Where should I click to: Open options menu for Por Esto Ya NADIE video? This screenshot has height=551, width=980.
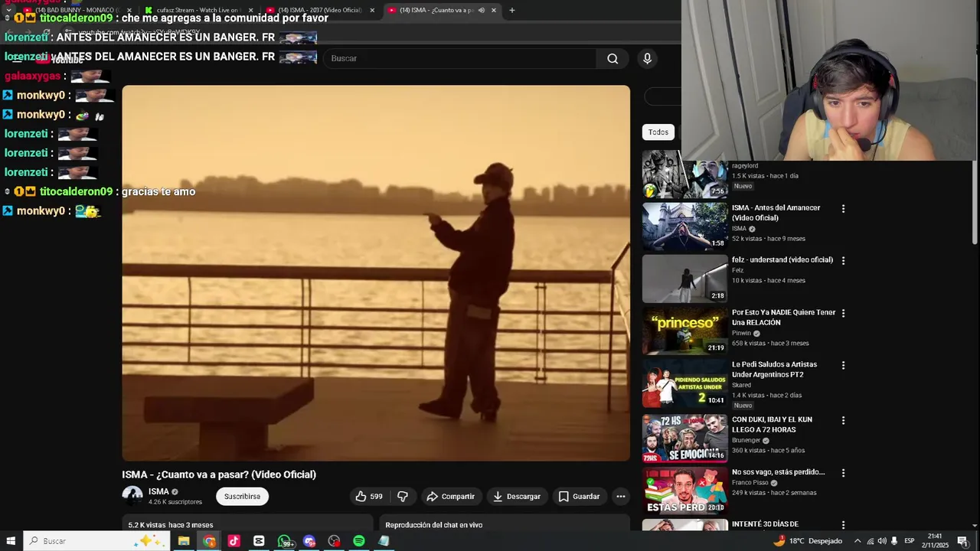[x=843, y=313]
